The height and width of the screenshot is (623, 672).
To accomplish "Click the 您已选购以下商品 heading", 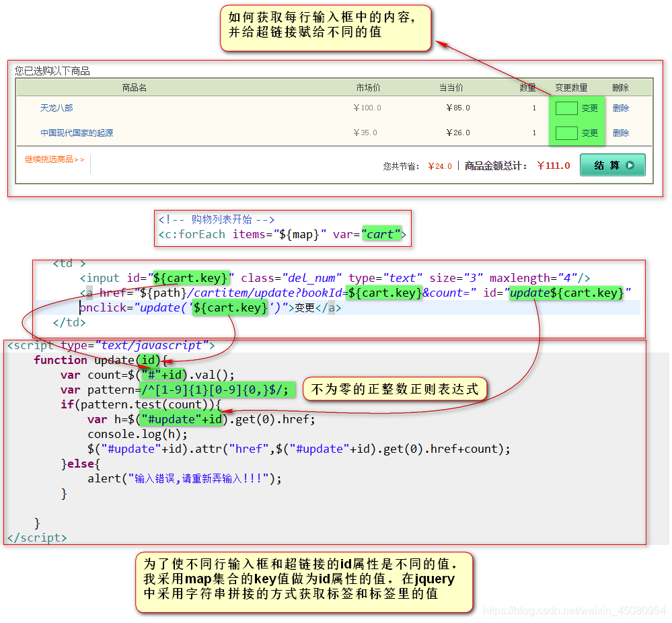I will pos(52,71).
